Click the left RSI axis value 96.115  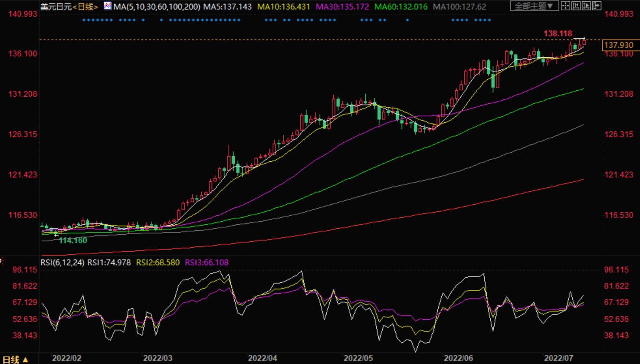25,270
